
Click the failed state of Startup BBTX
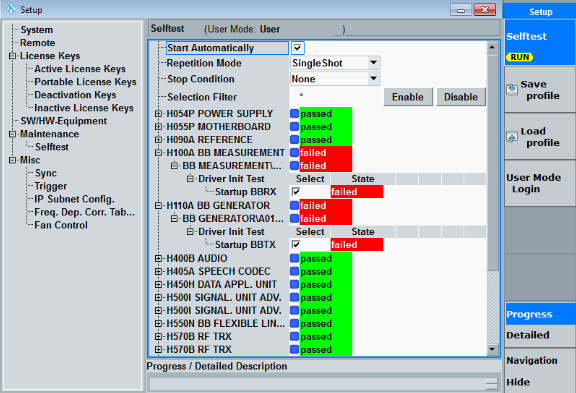tap(357, 244)
